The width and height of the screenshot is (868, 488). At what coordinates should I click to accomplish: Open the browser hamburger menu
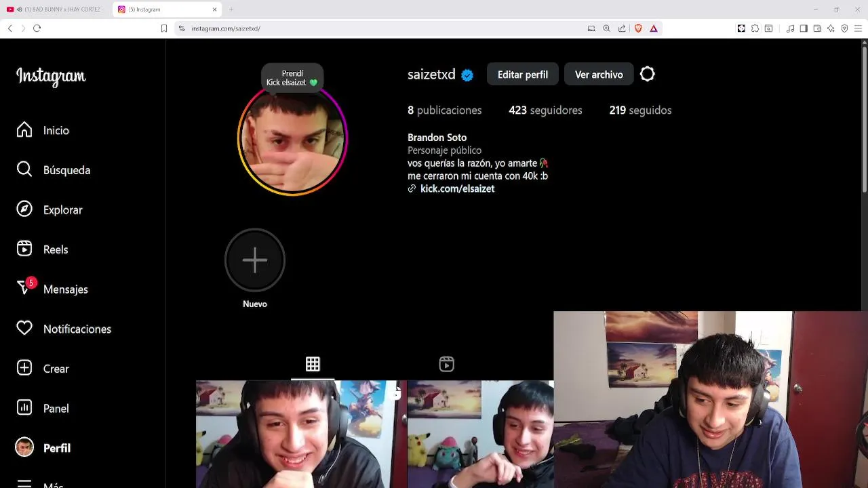click(x=859, y=28)
